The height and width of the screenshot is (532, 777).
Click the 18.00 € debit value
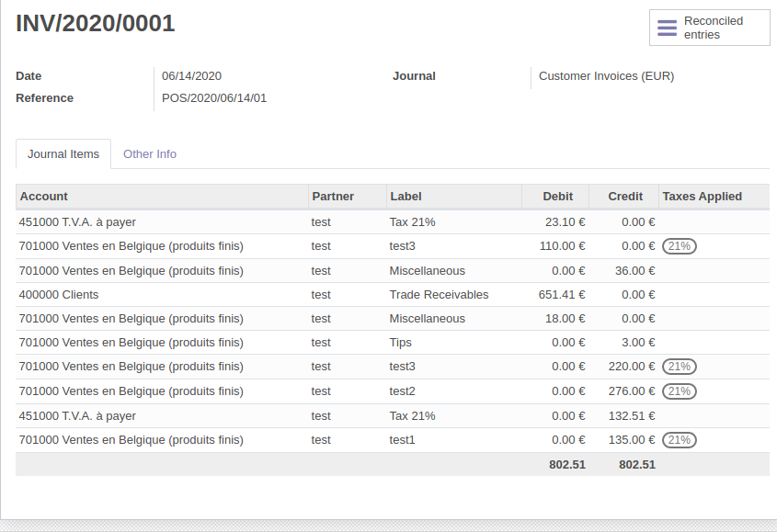pyautogui.click(x=565, y=319)
